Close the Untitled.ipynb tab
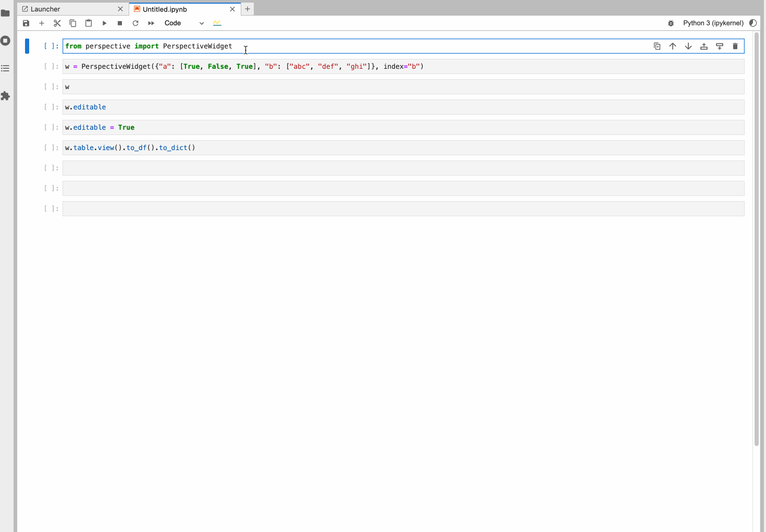 click(232, 9)
